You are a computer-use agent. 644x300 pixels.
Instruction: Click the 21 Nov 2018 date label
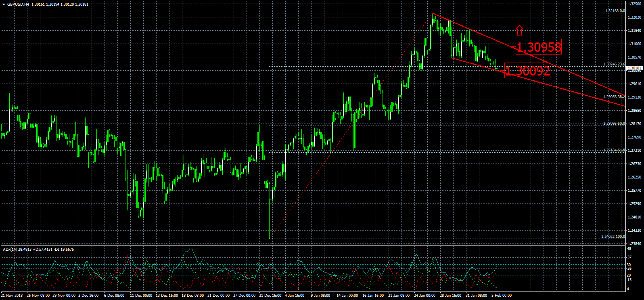click(x=12, y=296)
